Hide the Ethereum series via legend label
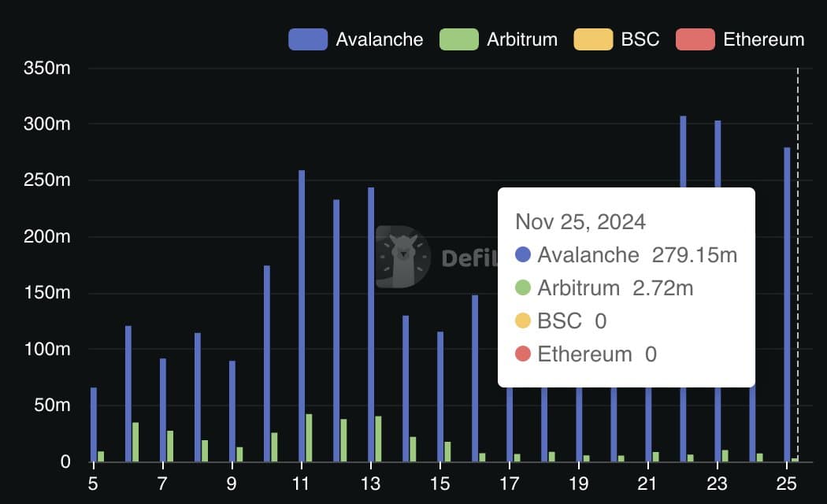The height and width of the screenshot is (504, 827). tap(764, 39)
